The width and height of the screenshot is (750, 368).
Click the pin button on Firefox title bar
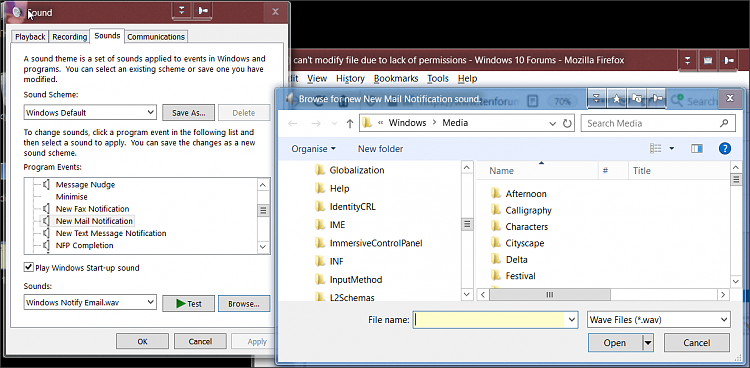tap(729, 61)
